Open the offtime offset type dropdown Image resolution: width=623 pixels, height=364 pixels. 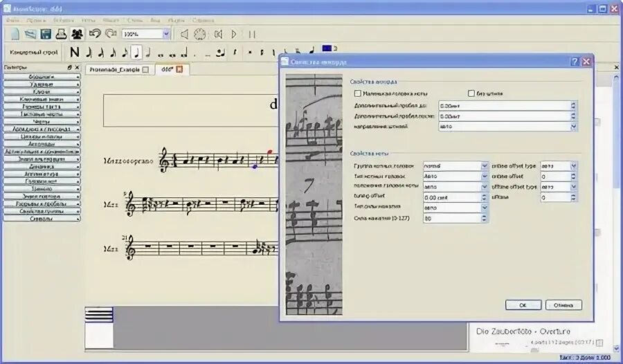(559, 187)
